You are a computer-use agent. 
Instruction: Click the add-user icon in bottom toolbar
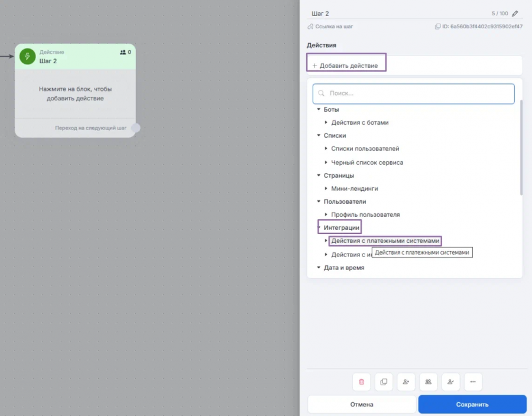406,382
